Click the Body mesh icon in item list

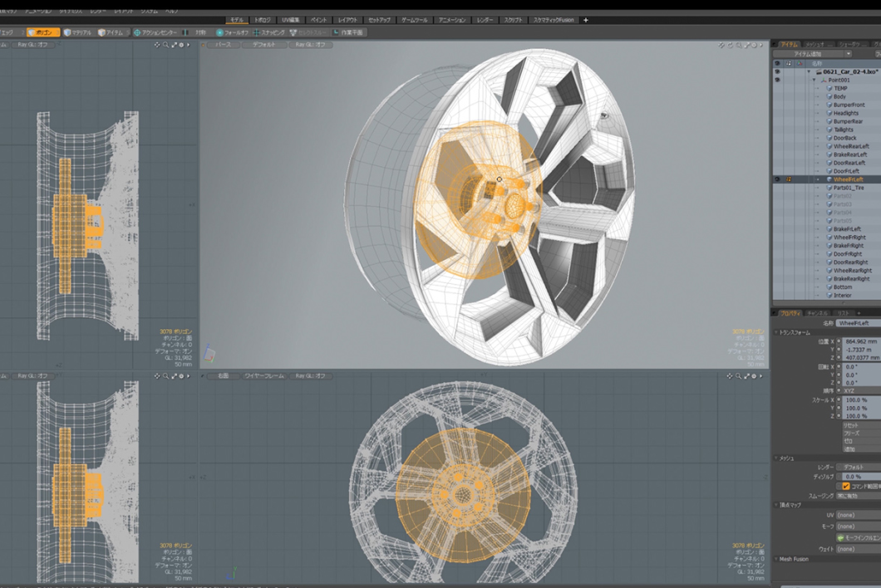pyautogui.click(x=829, y=96)
